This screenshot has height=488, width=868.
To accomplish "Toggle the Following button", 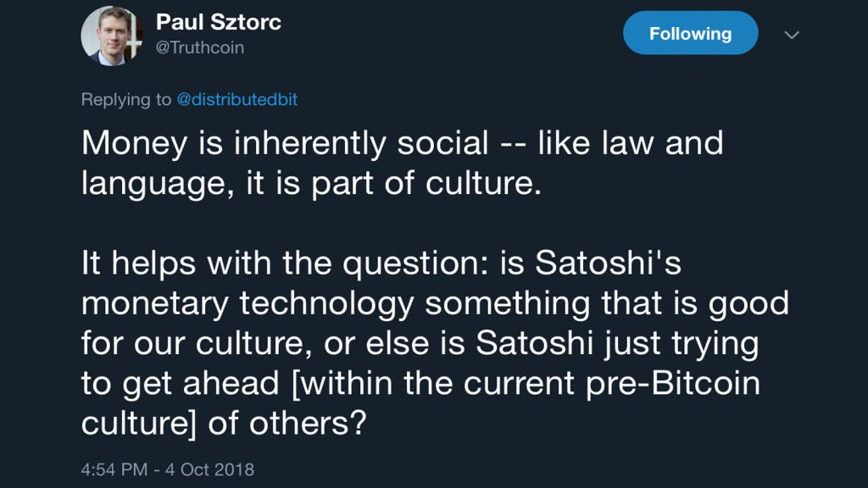I will pyautogui.click(x=690, y=34).
